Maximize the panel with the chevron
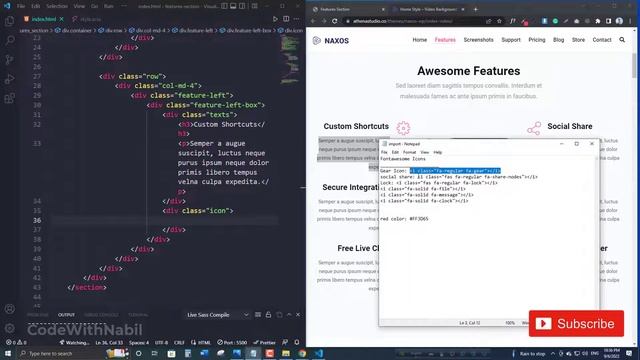The width and height of the screenshot is (640, 360). [289, 315]
